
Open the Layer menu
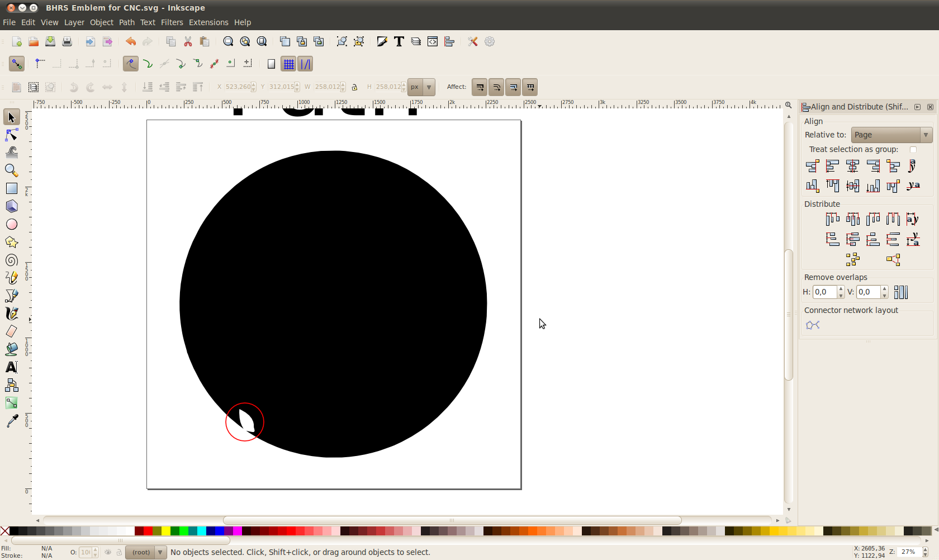click(74, 22)
